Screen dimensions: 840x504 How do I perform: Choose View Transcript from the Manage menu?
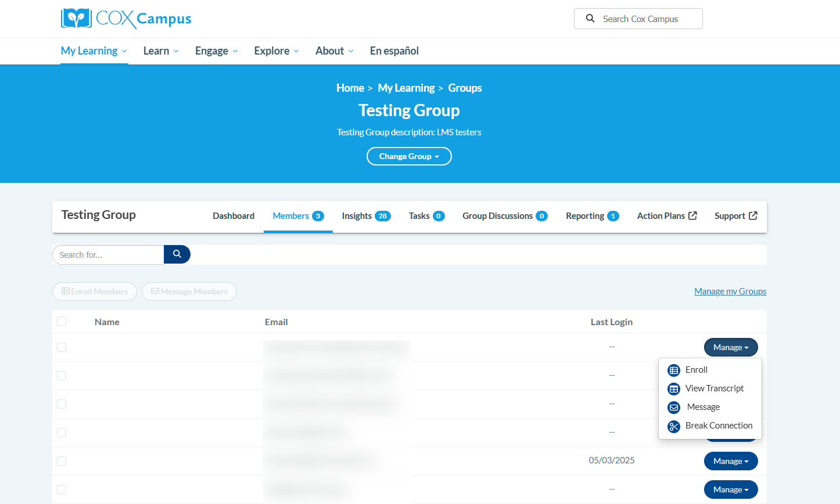[710, 388]
